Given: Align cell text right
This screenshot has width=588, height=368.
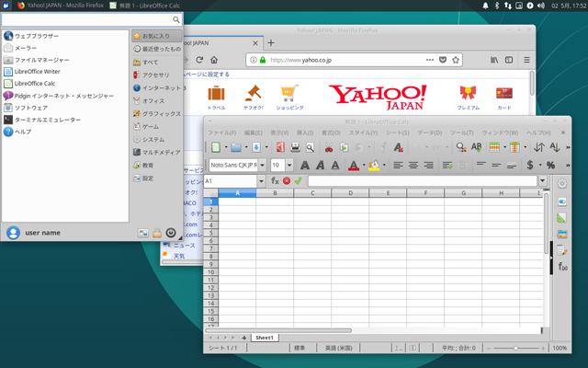Looking at the screenshot, I should click(428, 165).
